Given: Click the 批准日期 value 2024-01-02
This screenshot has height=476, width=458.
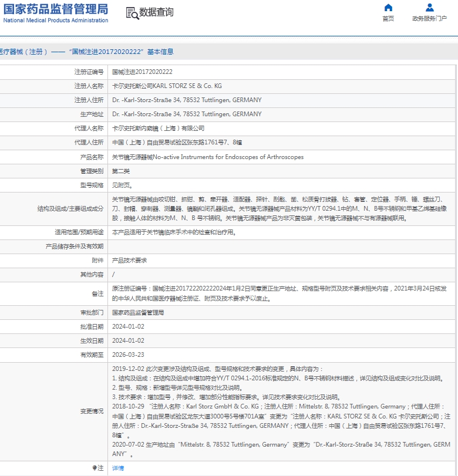Looking at the screenshot, I should coord(128,327).
